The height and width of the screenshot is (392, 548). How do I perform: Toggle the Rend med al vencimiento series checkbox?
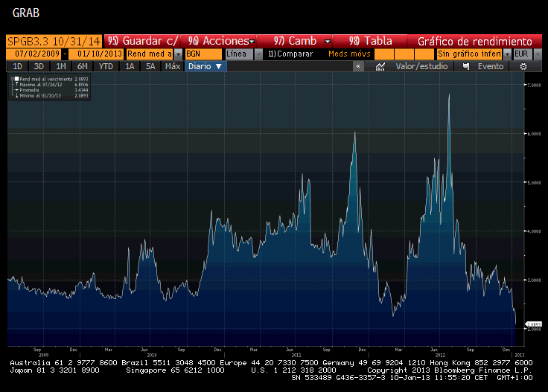pyautogui.click(x=16, y=79)
